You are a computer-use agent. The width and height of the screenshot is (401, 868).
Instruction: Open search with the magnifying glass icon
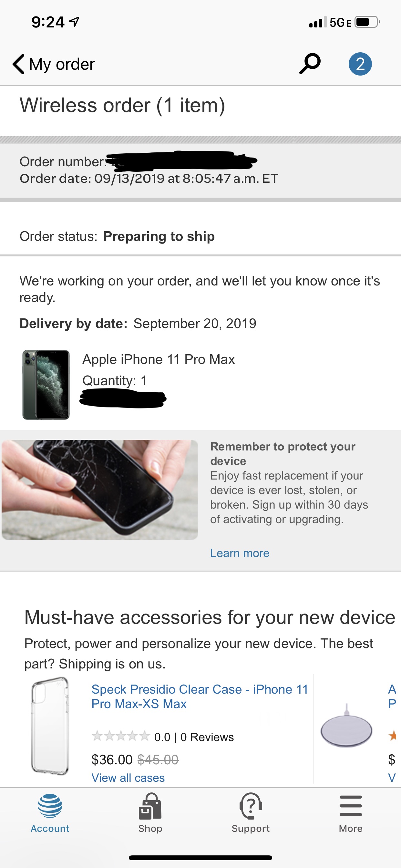(x=310, y=63)
